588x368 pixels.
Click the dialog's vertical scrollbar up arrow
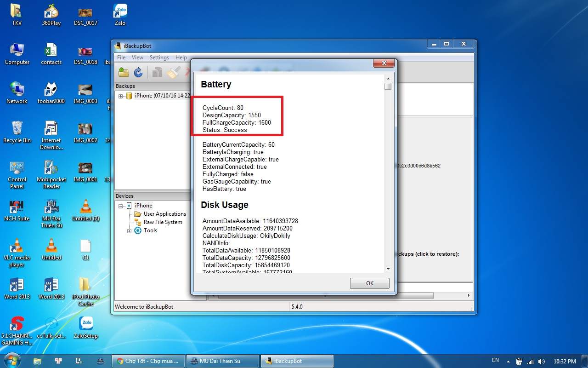(388, 79)
